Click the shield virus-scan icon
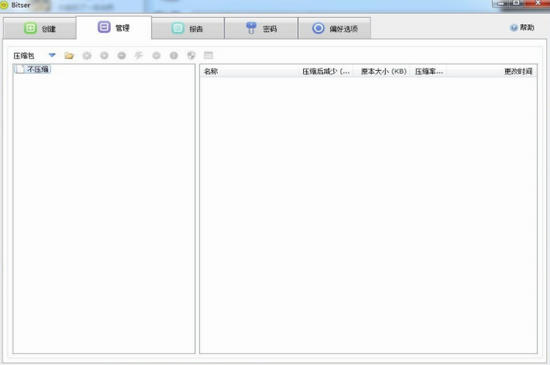The height and width of the screenshot is (365, 550). (191, 55)
